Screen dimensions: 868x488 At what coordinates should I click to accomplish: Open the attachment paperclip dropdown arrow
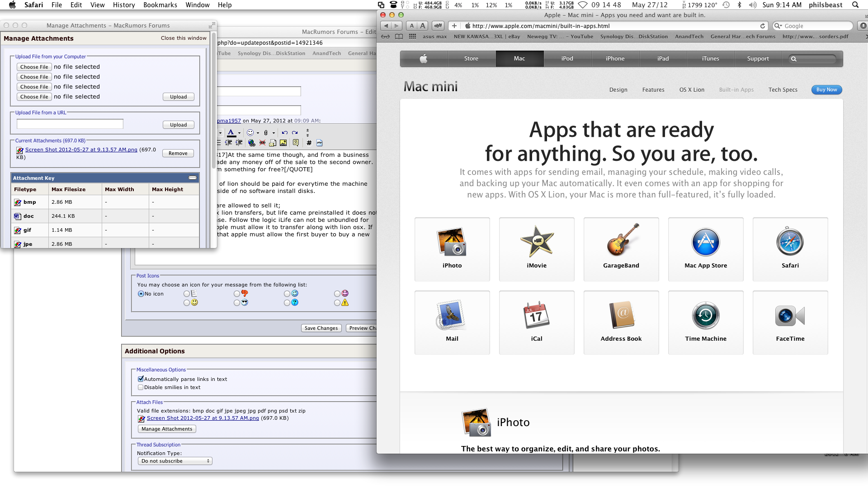(x=274, y=133)
